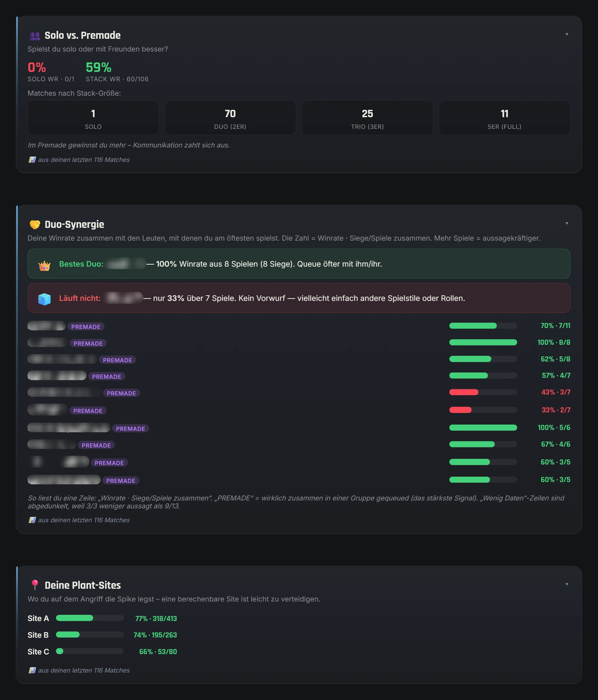The height and width of the screenshot is (700, 598).
Task: Click the crown icon in Bestes Duo banner
Action: pos(44,266)
